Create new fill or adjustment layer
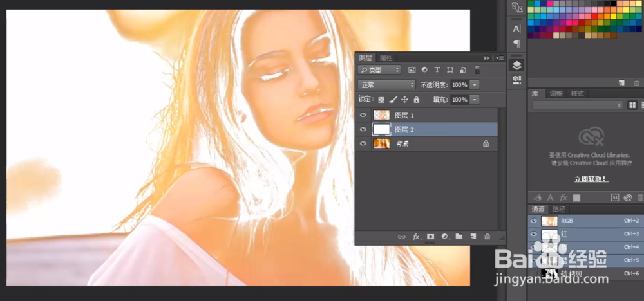The height and width of the screenshot is (301, 644). [x=445, y=237]
